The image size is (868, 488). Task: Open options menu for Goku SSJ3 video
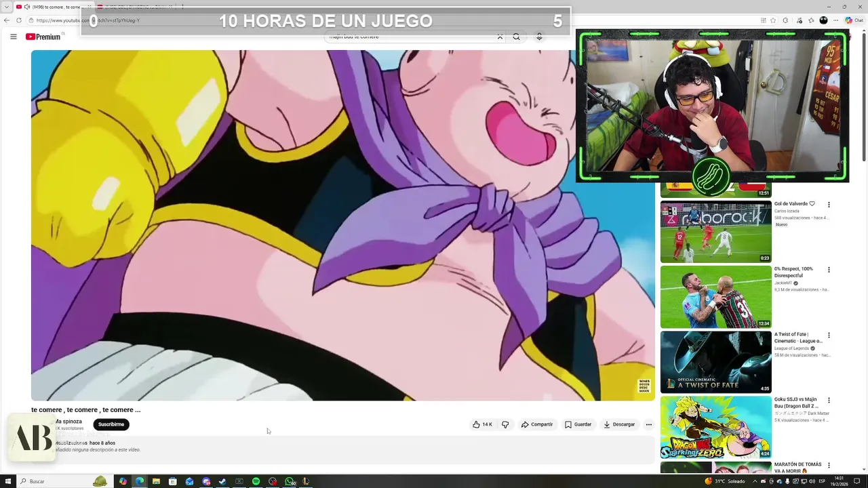point(828,400)
